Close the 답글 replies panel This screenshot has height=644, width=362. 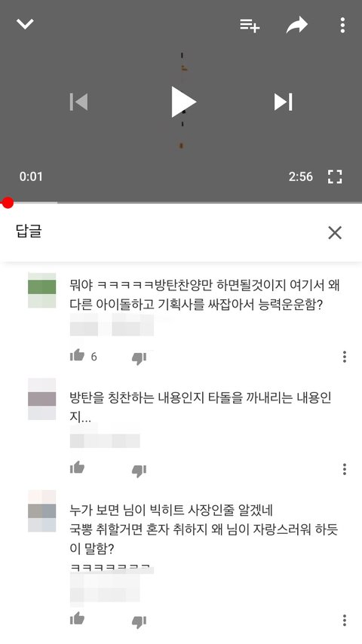tap(335, 233)
